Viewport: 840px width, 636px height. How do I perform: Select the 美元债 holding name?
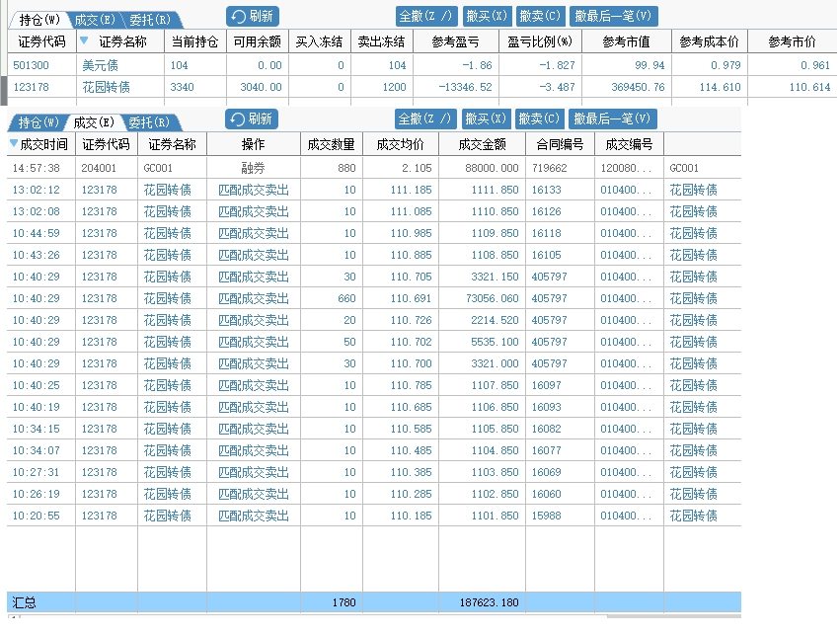[100, 65]
